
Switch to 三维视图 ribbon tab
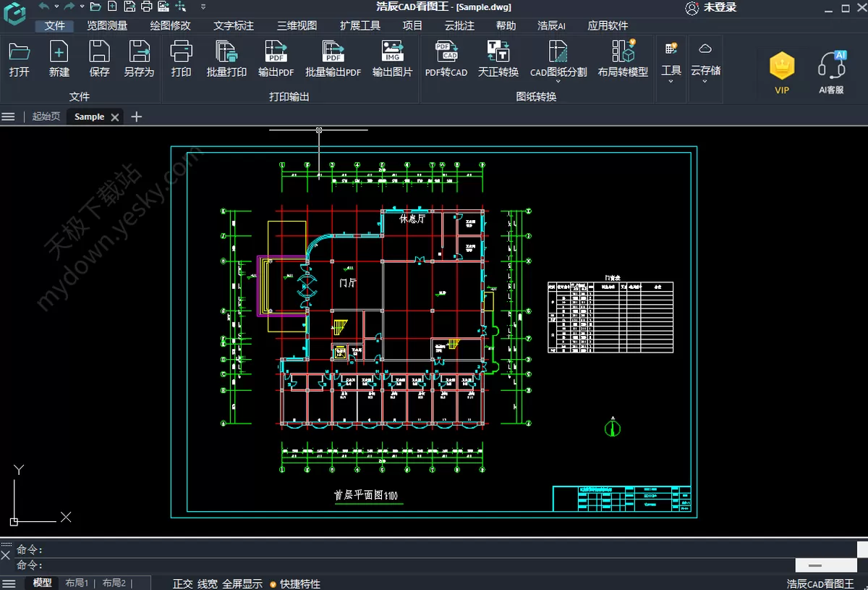(x=297, y=25)
